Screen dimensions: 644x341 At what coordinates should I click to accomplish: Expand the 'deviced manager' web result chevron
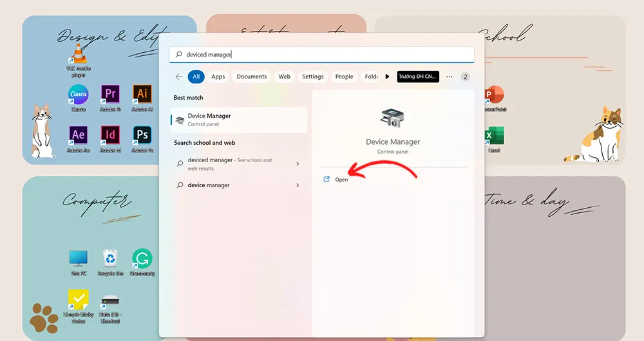click(297, 164)
